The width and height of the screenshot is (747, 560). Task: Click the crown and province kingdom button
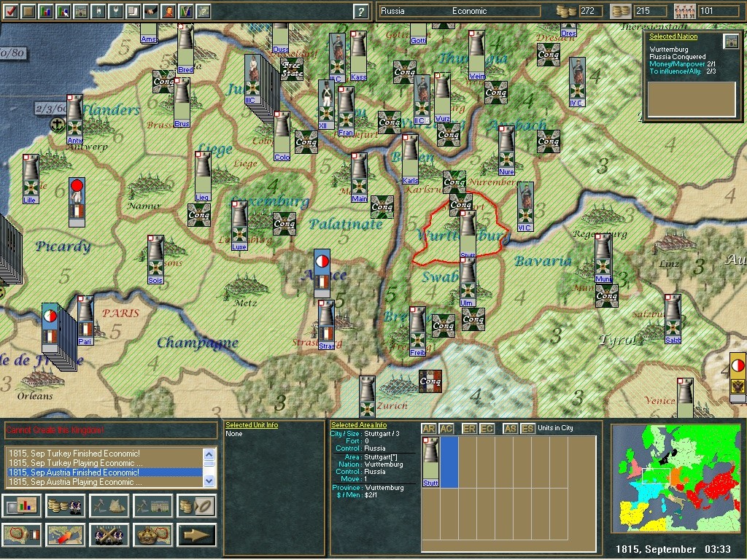tap(153, 534)
